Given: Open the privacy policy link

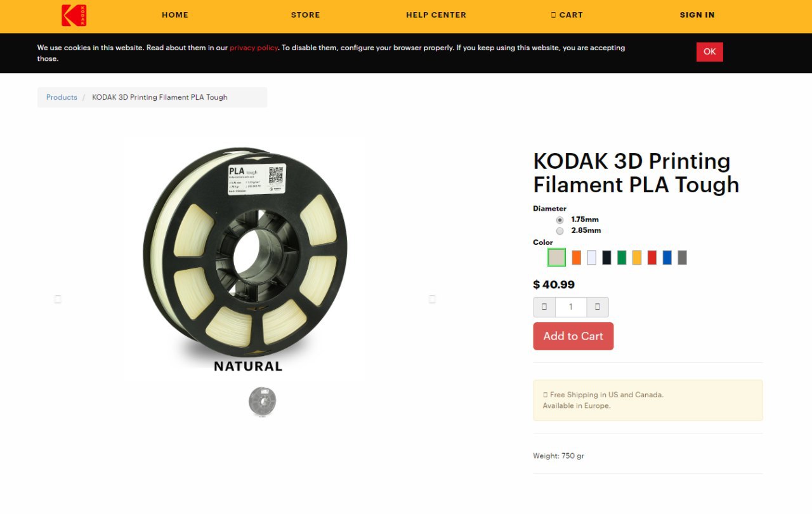Looking at the screenshot, I should [x=254, y=48].
